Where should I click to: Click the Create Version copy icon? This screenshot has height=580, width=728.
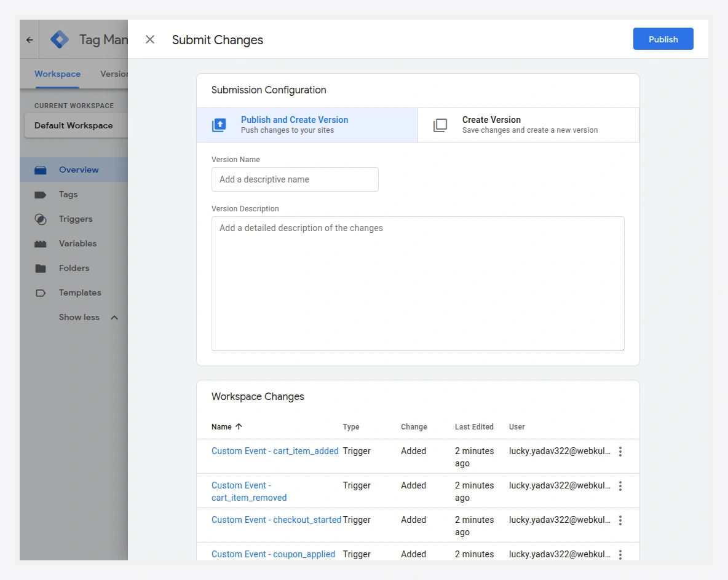pos(440,125)
